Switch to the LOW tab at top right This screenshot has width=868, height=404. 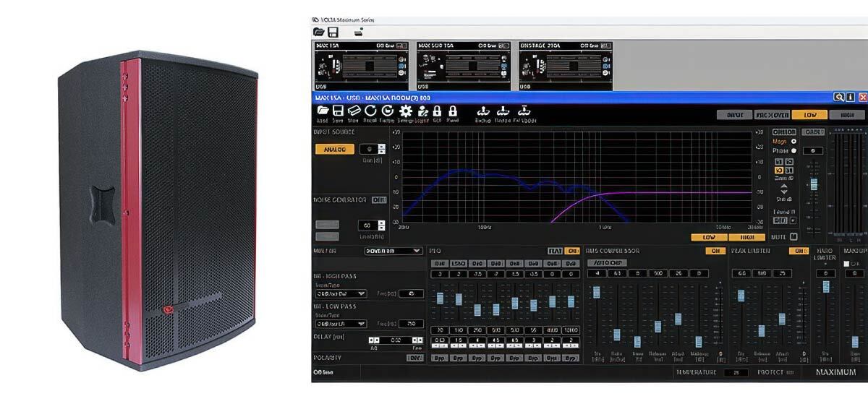click(x=809, y=115)
